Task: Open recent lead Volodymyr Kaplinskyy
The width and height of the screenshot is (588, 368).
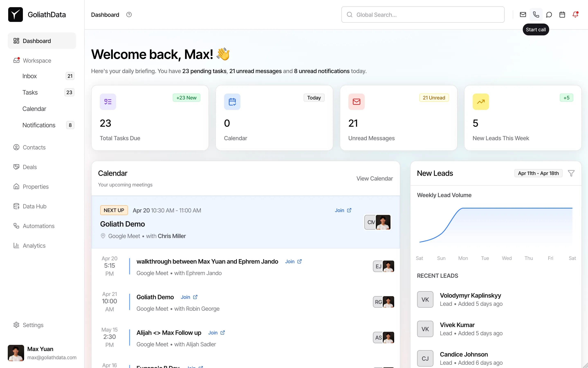Action: click(x=470, y=296)
